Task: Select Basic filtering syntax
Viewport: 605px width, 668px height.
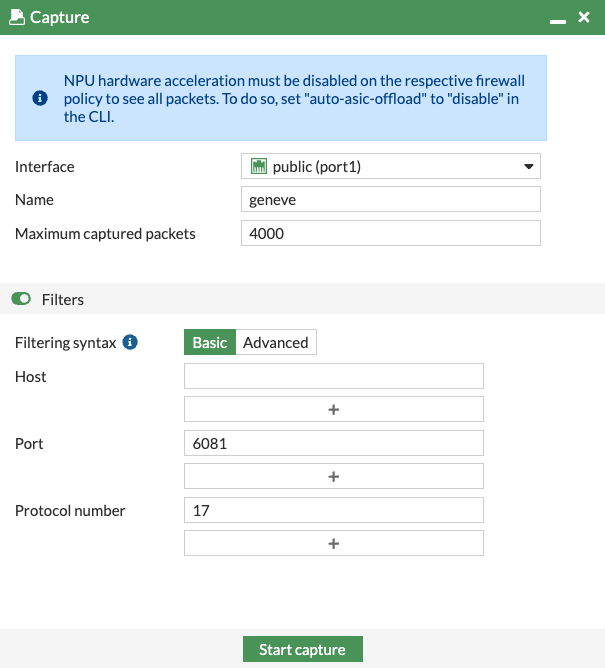Action: coord(210,342)
